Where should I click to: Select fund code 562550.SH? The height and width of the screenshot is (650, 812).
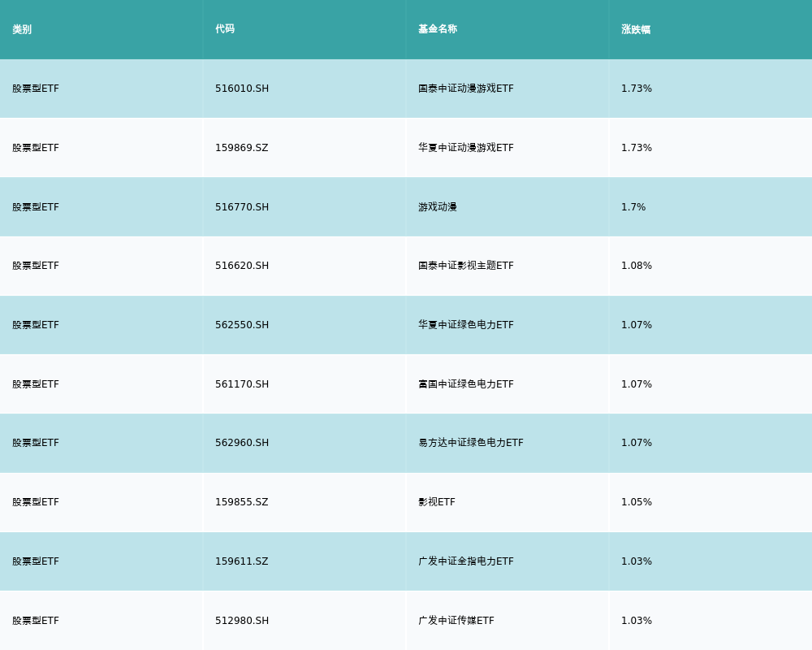click(x=242, y=325)
